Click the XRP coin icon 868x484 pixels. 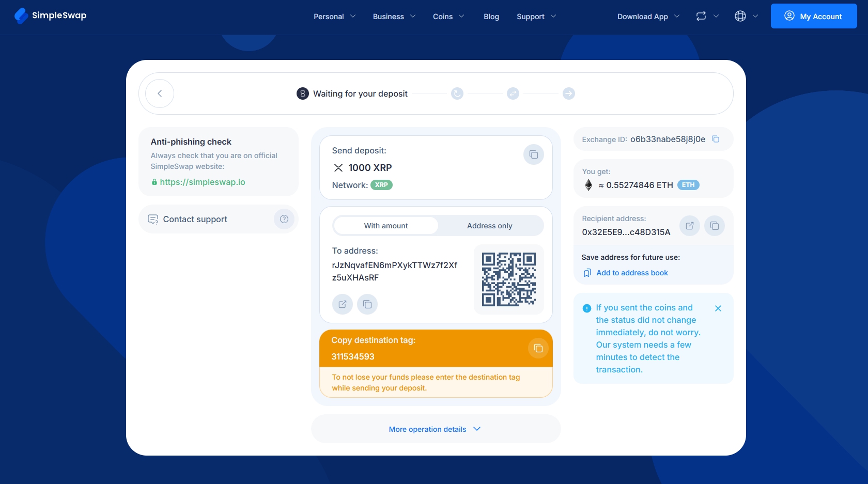(338, 168)
